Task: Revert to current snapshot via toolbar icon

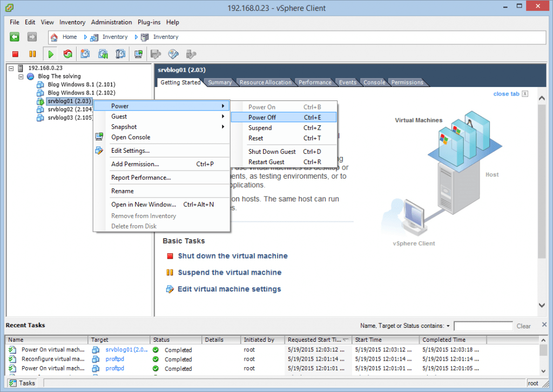Action: [103, 53]
